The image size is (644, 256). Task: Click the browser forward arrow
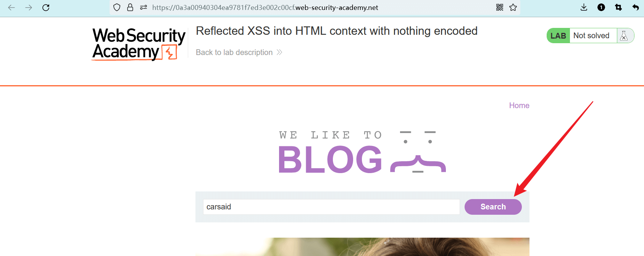(29, 8)
